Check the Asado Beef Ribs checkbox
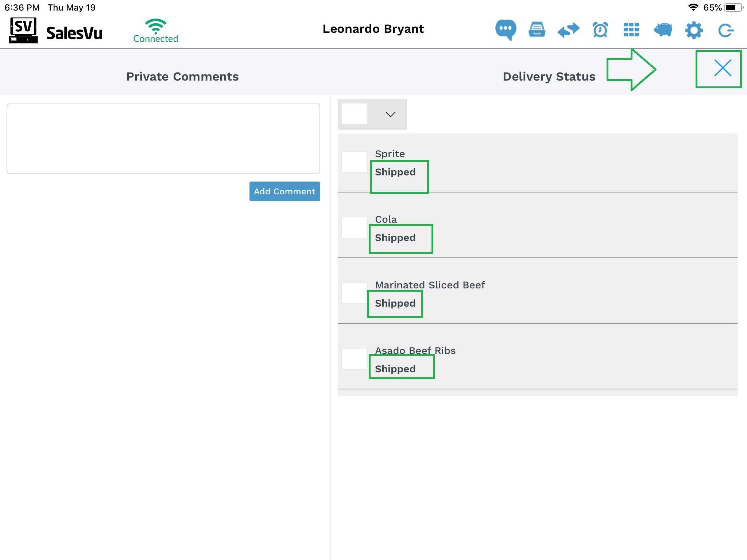This screenshot has height=560, width=747. coord(354,359)
